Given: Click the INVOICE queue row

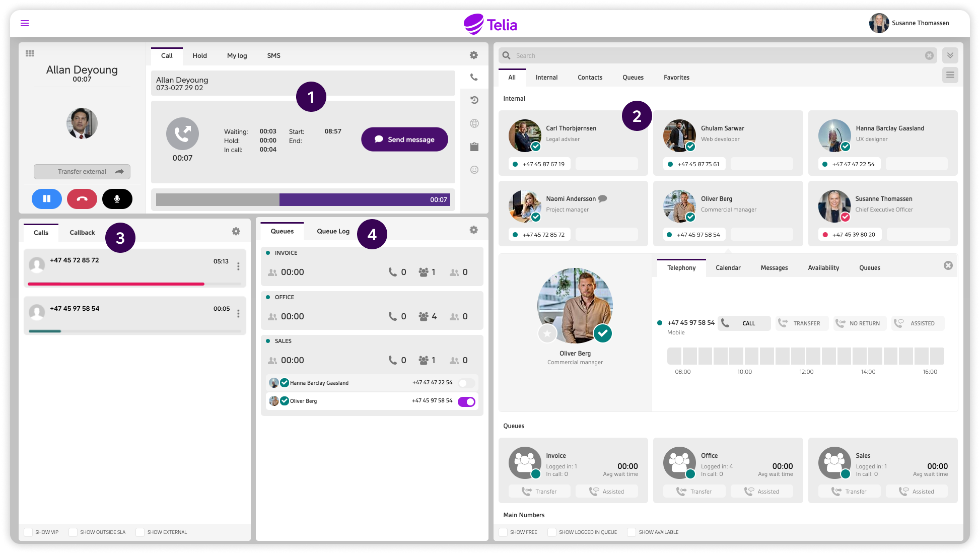Looking at the screenshot, I should (372, 266).
